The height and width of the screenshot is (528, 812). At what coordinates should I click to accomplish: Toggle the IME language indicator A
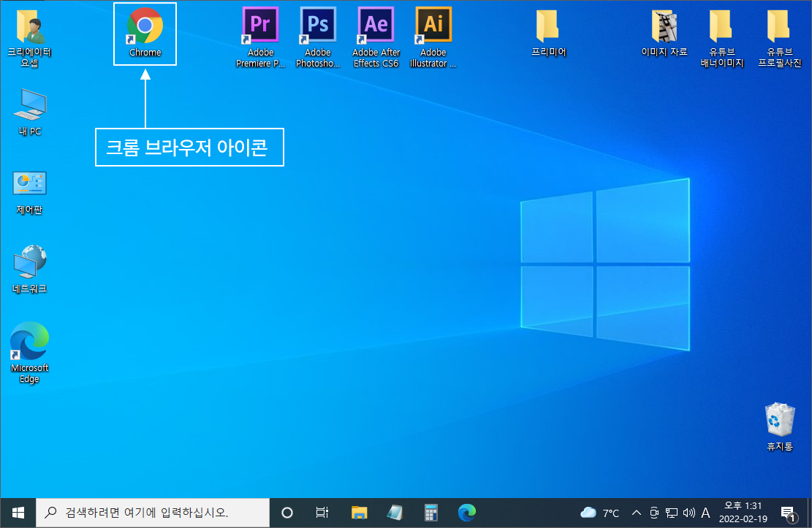[705, 513]
